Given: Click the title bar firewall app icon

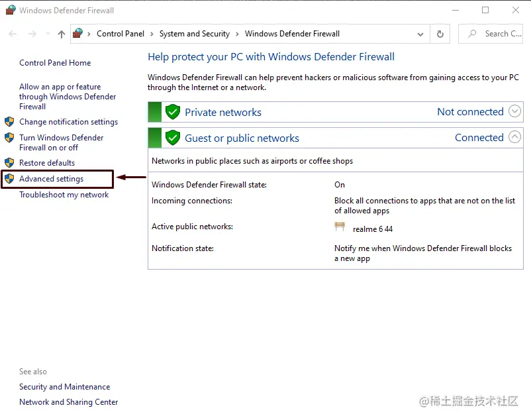Looking at the screenshot, I should [x=11, y=10].
